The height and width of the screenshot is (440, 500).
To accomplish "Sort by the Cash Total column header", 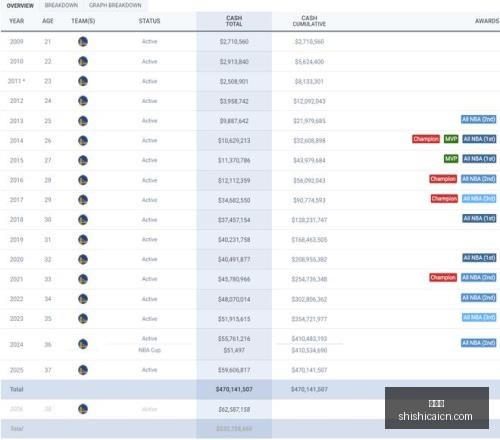I will point(234,21).
